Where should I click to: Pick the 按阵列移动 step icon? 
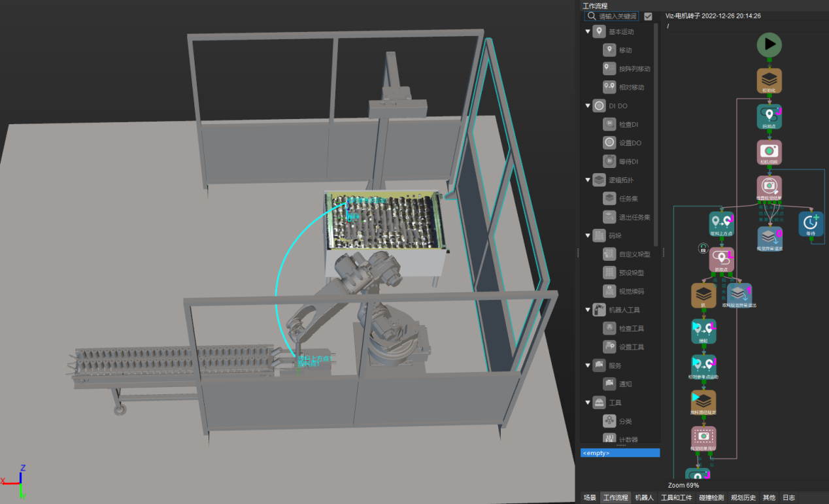[609, 69]
